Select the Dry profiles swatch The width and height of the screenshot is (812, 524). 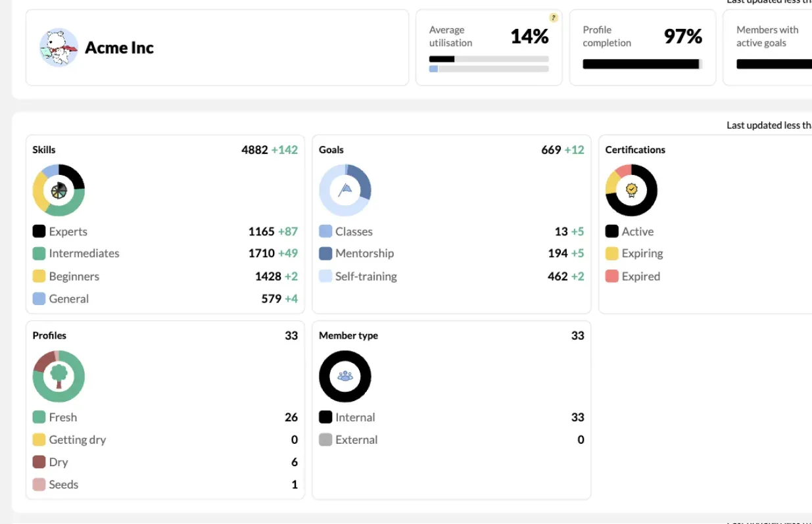39,462
